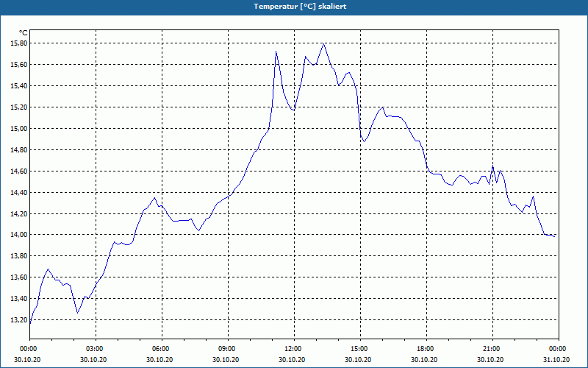
Task: Click the 31.10.20 date label
Action: [556, 359]
